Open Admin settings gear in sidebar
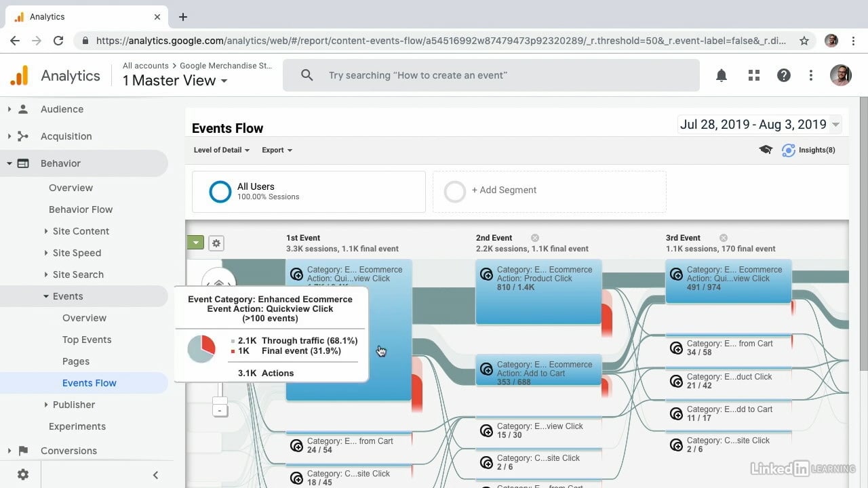This screenshot has height=488, width=868. 23,474
